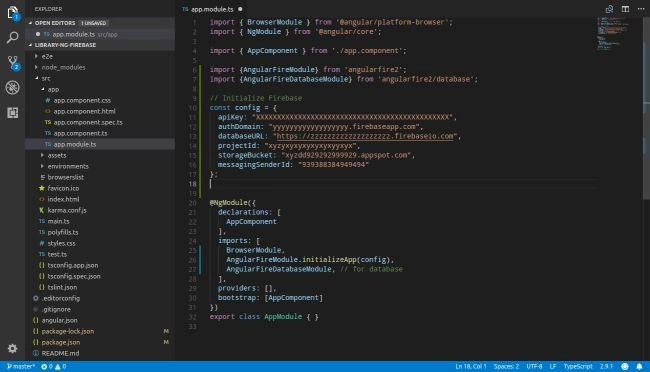Click TypeScript version 2.9.1 in status bar
Viewport: 650px width, 372px height.
coord(606,366)
